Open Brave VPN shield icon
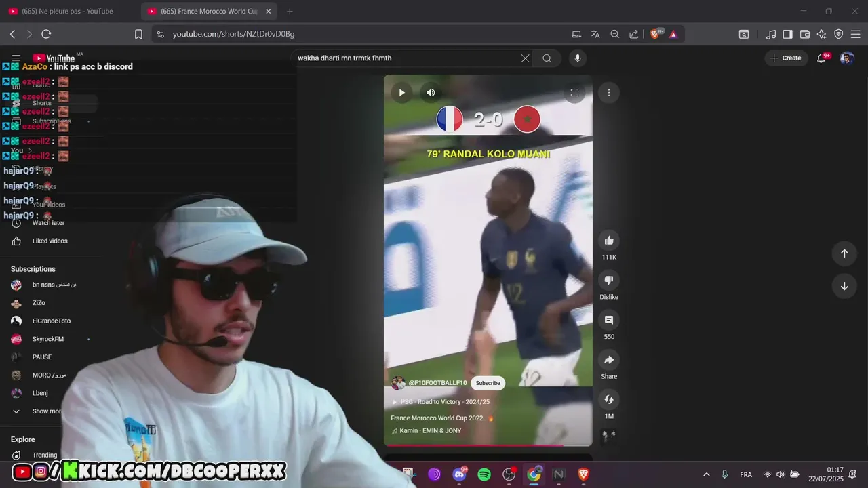Viewport: 868px width, 488px height. [x=839, y=34]
